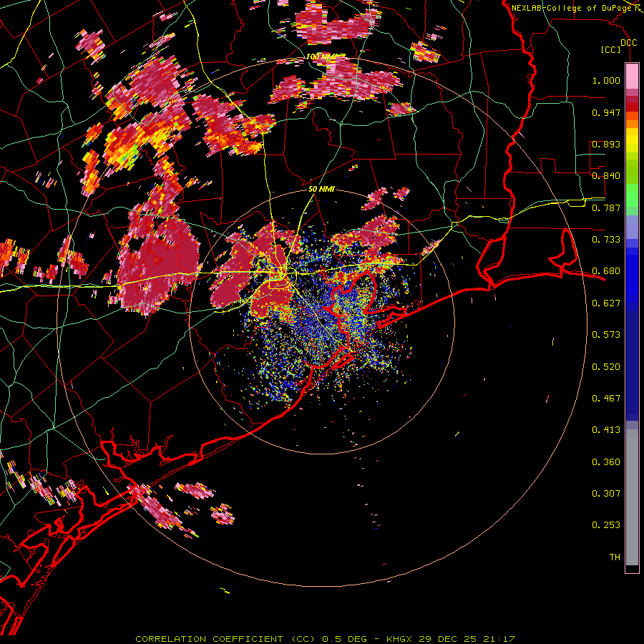This screenshot has width=644, height=644.
Task: Select the 0.307 scale value
Action: tap(606, 494)
